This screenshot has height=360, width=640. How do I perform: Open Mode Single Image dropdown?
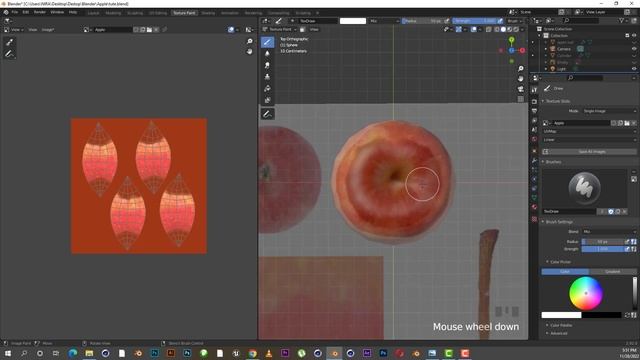pyautogui.click(x=609, y=111)
